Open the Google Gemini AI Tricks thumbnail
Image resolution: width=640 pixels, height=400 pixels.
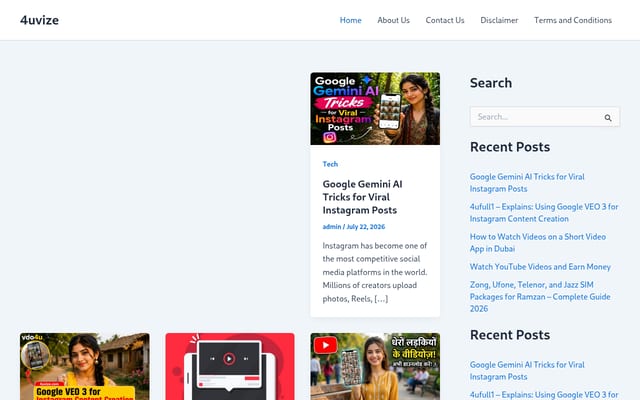pos(375,109)
